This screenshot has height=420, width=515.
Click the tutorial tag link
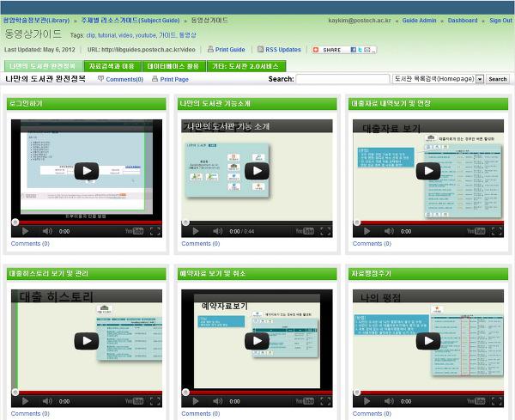click(x=106, y=35)
